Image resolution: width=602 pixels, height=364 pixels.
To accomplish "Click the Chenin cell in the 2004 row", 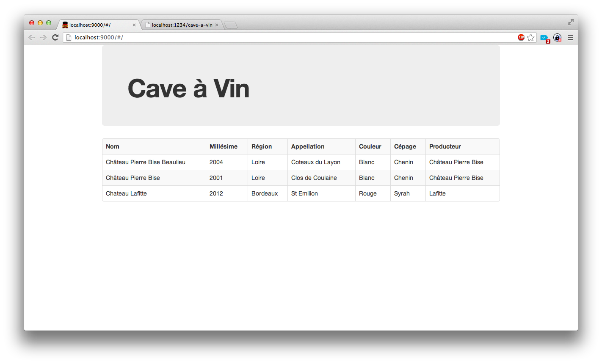I will [x=408, y=162].
